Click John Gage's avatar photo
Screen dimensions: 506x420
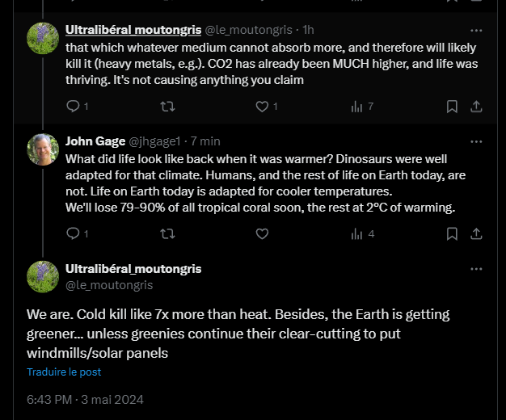[x=42, y=149]
